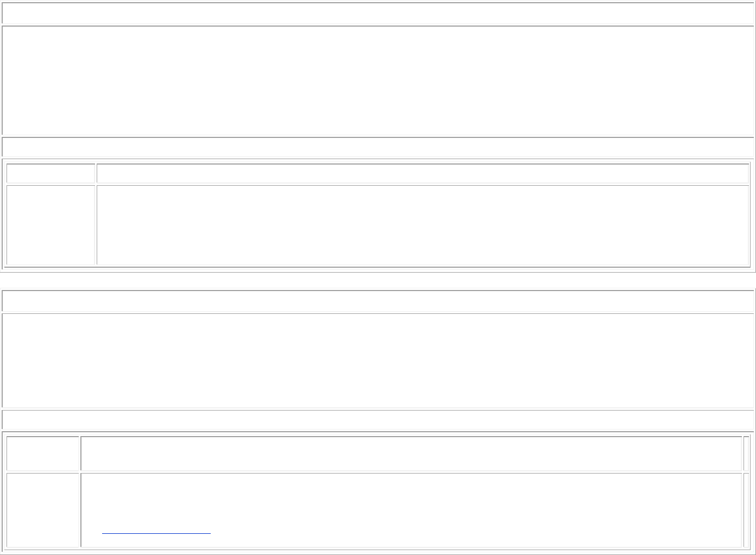Click the blue underlined link in the lower table
This screenshot has height=555, width=756.
(156, 532)
